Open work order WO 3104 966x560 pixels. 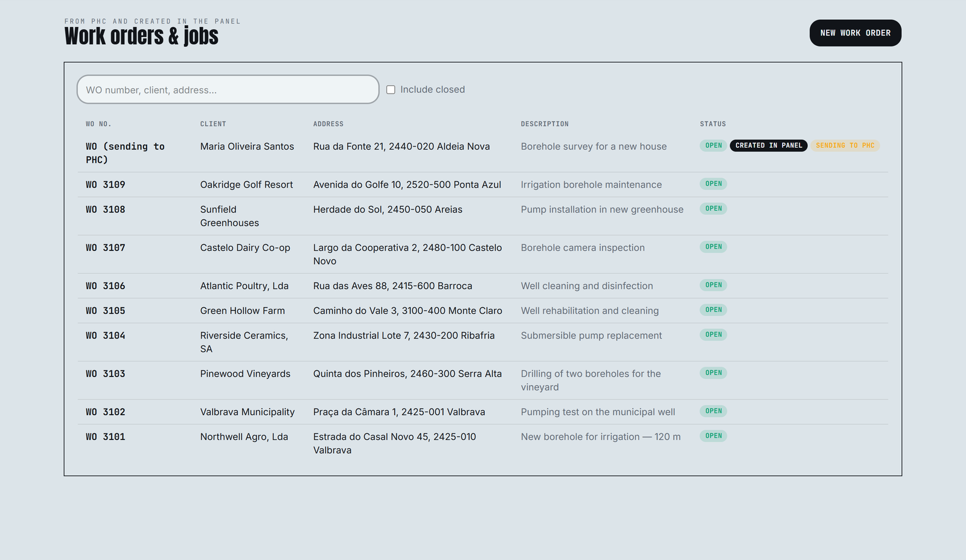(x=106, y=336)
